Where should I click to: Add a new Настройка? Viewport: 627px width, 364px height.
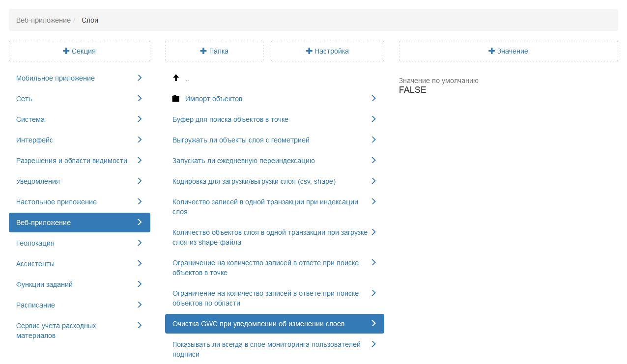[327, 51]
